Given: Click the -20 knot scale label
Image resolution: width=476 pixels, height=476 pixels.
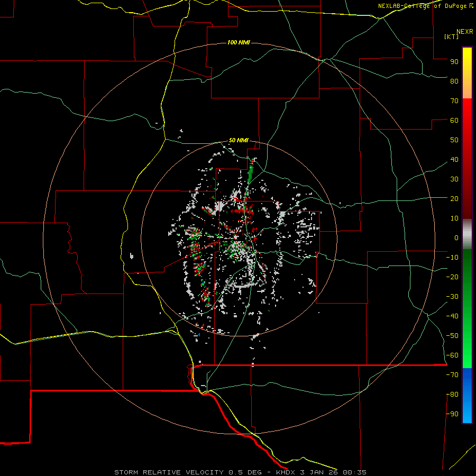Looking at the screenshot, I should 452,277.
